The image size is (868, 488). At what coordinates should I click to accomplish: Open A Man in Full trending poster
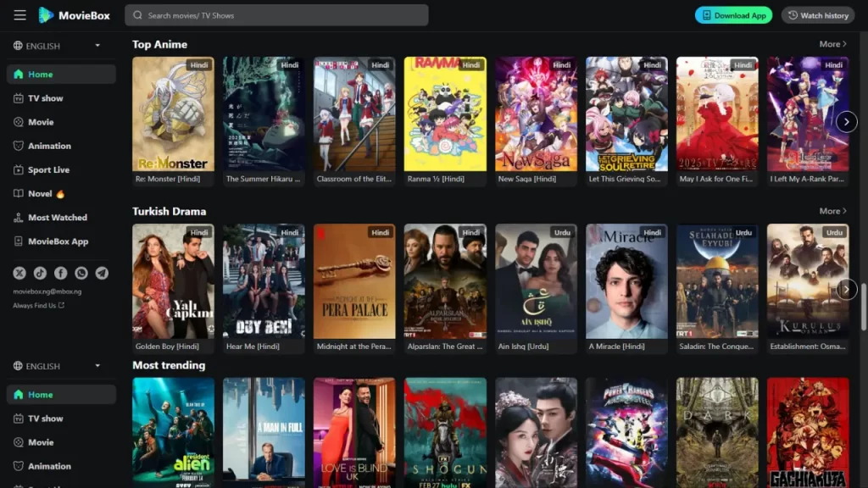pyautogui.click(x=264, y=433)
